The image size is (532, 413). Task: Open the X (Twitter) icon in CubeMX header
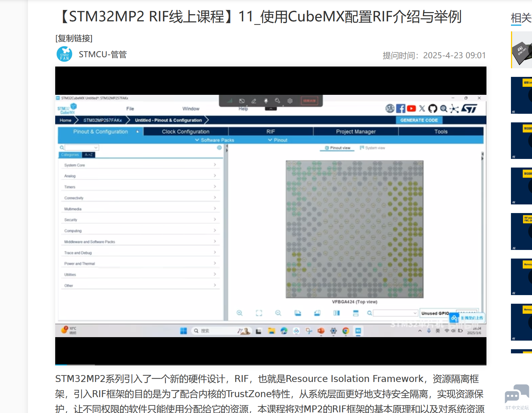pyautogui.click(x=422, y=109)
